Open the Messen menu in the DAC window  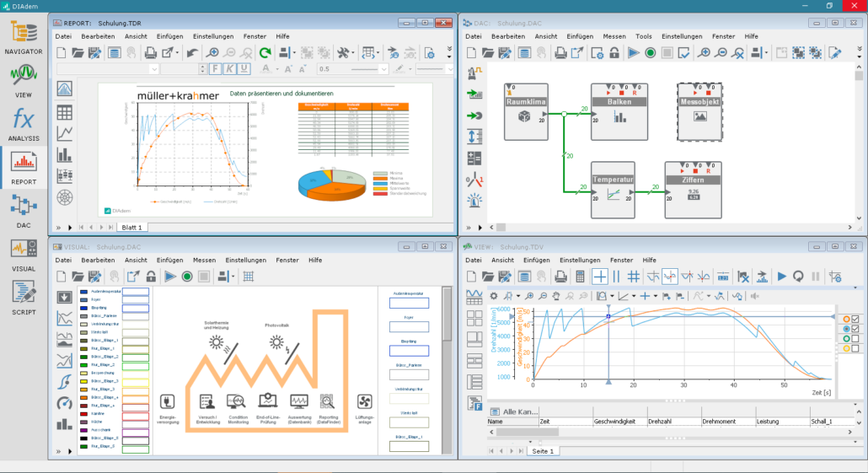point(613,36)
